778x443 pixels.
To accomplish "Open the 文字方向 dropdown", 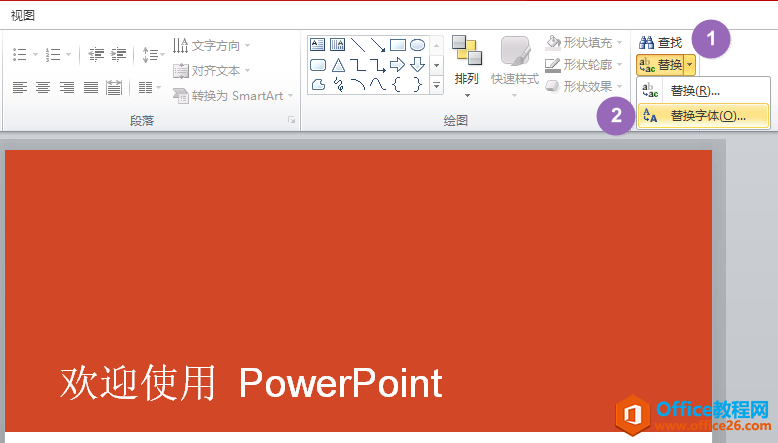I will [x=211, y=46].
